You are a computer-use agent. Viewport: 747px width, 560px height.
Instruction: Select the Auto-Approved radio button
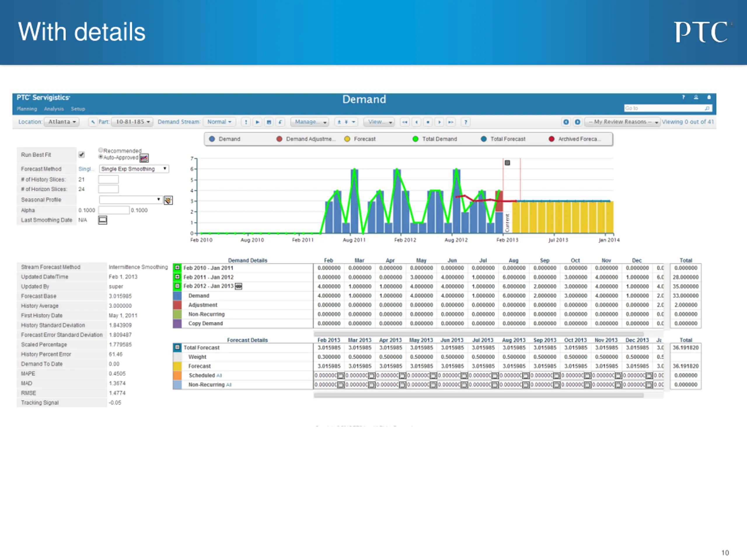[101, 157]
